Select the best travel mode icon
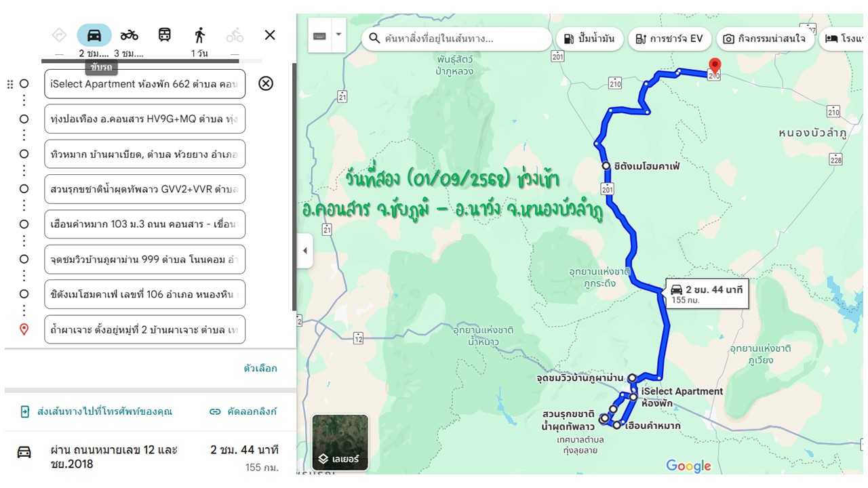 (x=59, y=35)
